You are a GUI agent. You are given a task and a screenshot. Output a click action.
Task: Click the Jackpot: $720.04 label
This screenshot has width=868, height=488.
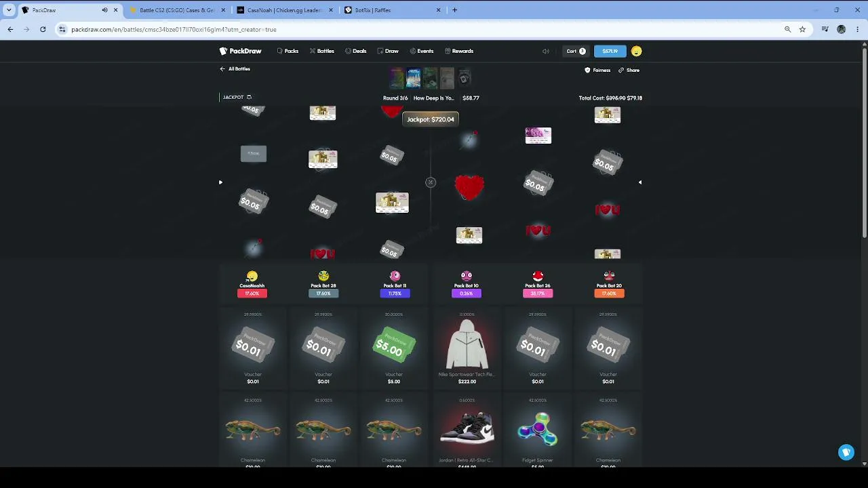pos(431,119)
